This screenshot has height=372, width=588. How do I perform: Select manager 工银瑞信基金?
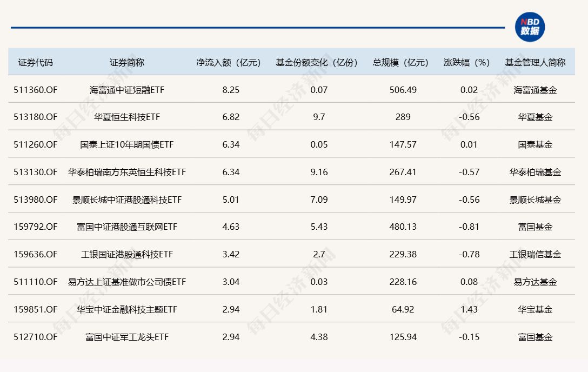(x=535, y=254)
